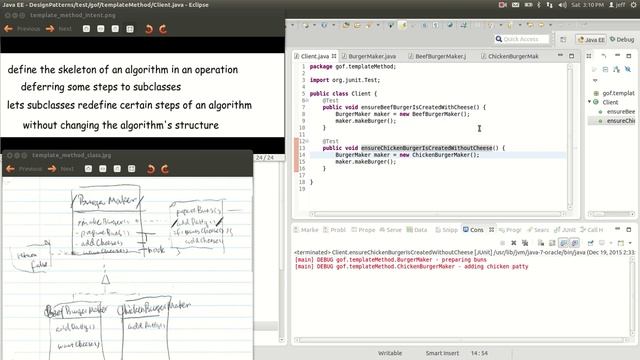The image size is (640, 360).
Task: Select ensureChicken method in Outline
Action: point(616,121)
